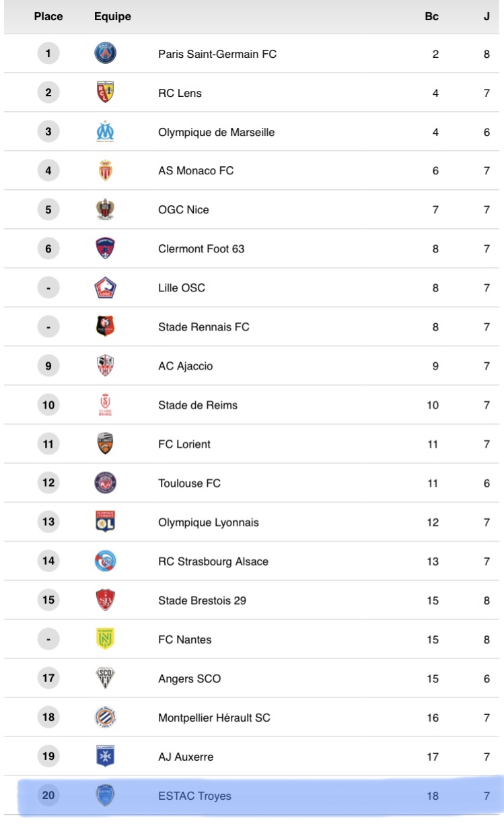Click the Equipe column header
The width and height of the screenshot is (504, 826).
pyautogui.click(x=112, y=17)
